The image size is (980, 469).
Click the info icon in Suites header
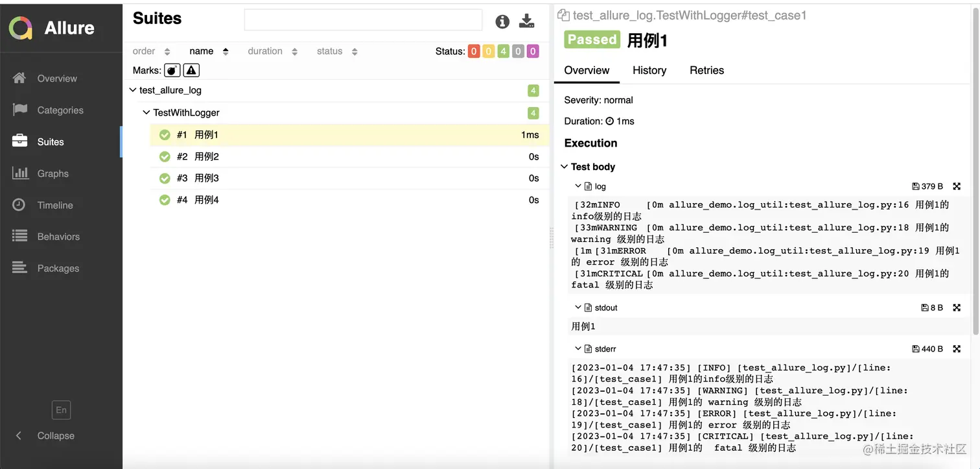pos(502,21)
